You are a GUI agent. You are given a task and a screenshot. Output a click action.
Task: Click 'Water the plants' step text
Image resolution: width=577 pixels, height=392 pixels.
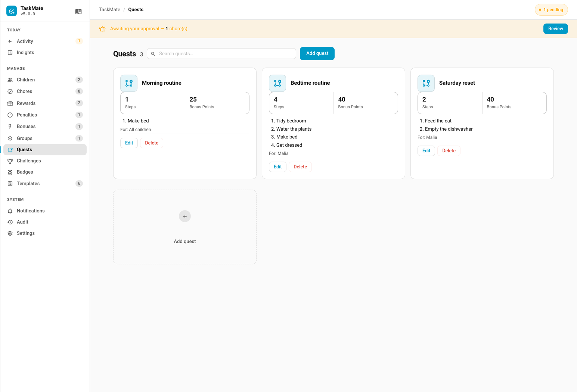click(294, 129)
